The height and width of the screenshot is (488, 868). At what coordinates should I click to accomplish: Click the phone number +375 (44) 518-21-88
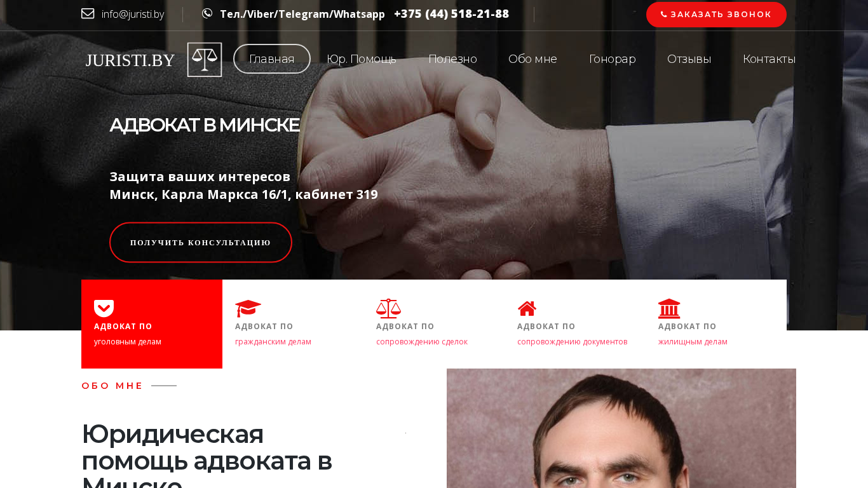[451, 14]
